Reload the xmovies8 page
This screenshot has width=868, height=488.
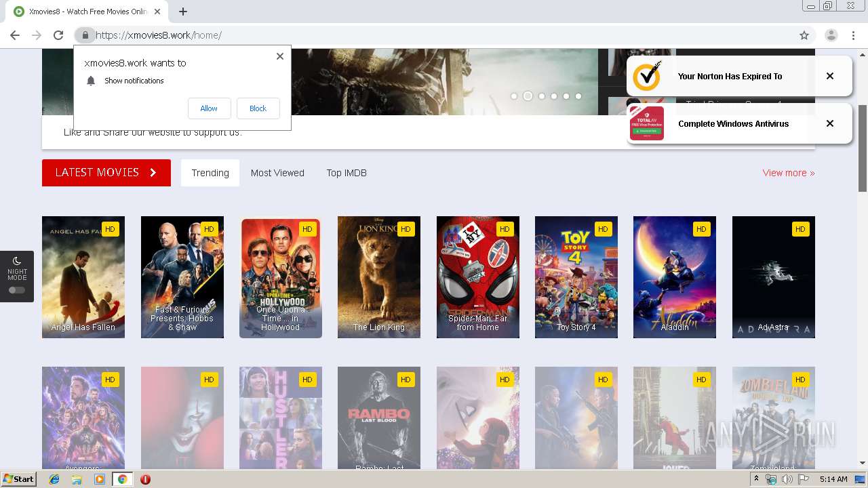pos(58,35)
